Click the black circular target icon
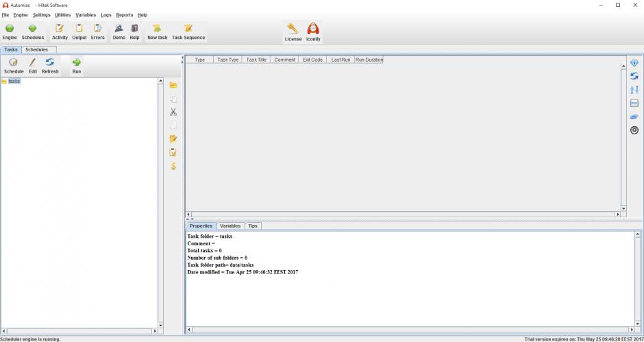The width and height of the screenshot is (644, 342). pos(634,130)
